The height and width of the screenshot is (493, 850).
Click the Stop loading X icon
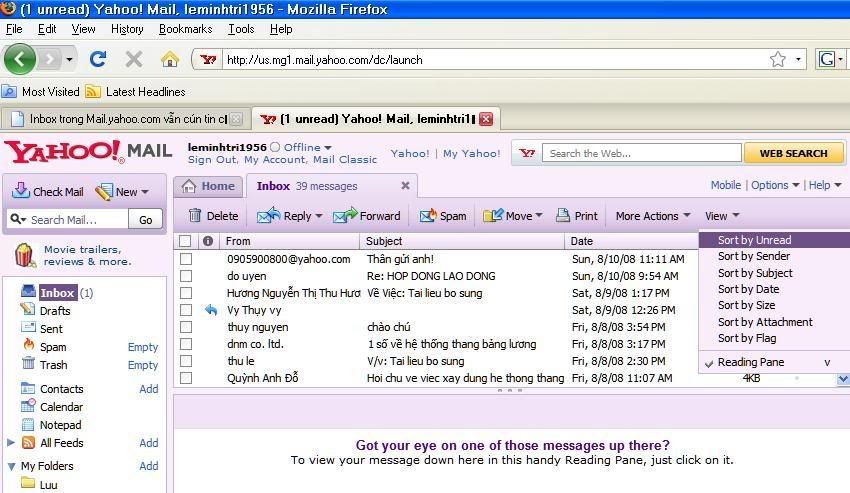pos(133,59)
